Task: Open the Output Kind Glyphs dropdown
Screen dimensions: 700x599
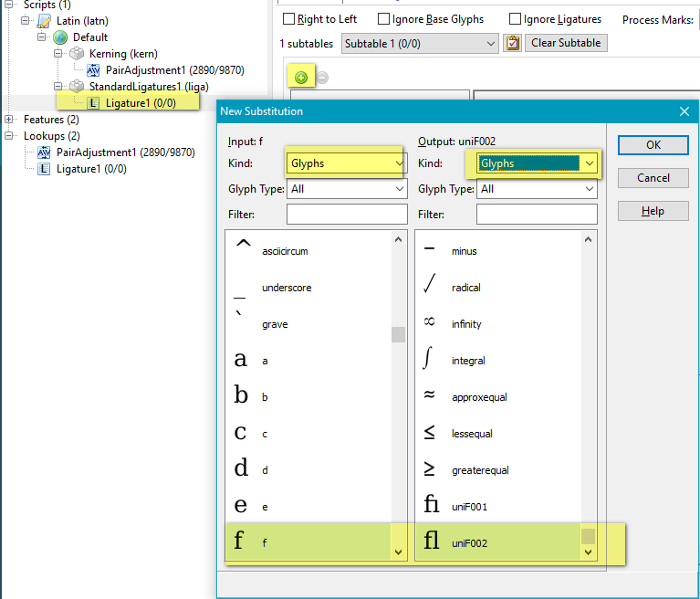Action: tap(537, 163)
